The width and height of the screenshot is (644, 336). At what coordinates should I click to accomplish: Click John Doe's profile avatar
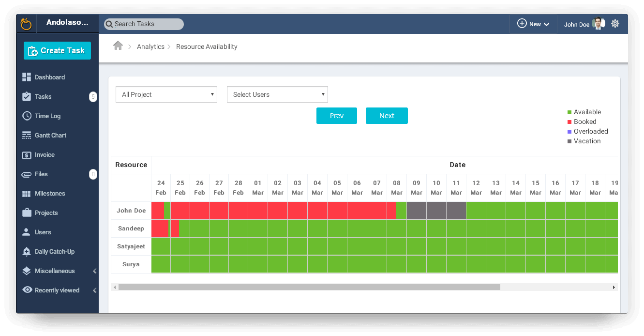599,24
